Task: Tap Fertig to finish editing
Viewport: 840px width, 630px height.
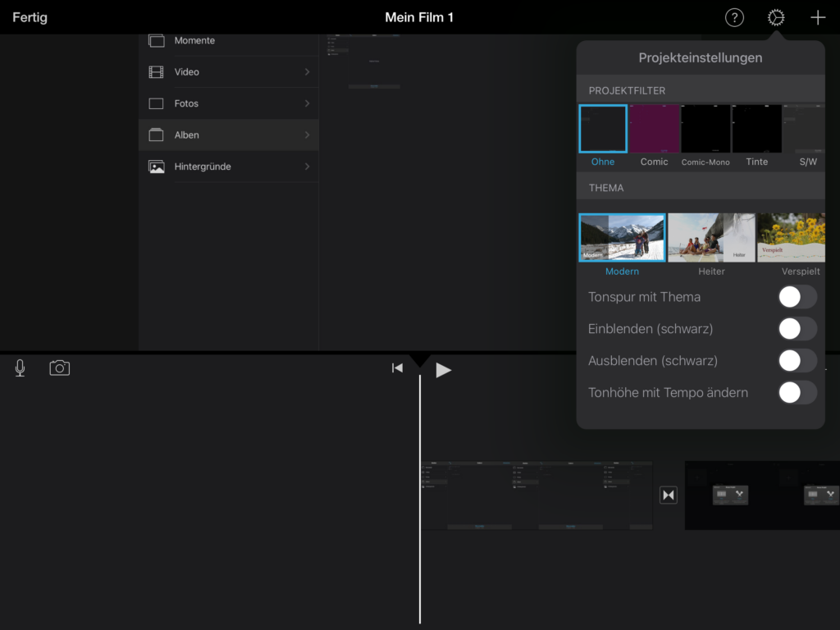Action: point(30,17)
